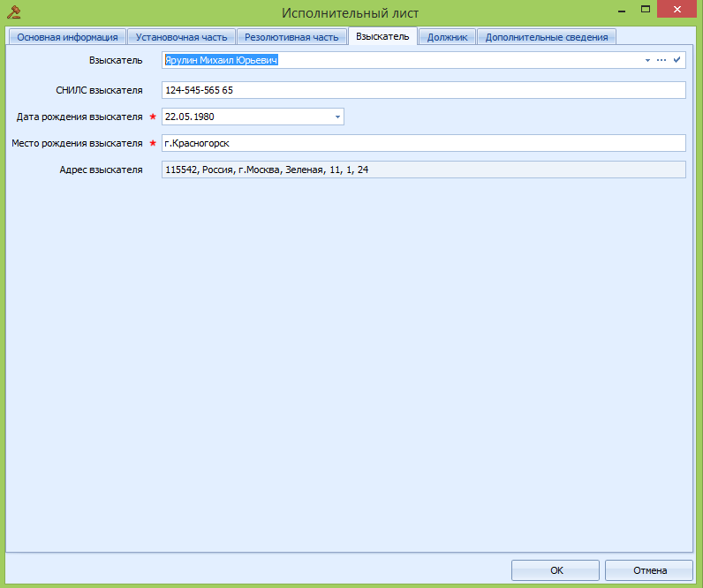The width and height of the screenshot is (703, 588).
Task: Click the СНИЛС взыскателя input field
Action: click(424, 90)
